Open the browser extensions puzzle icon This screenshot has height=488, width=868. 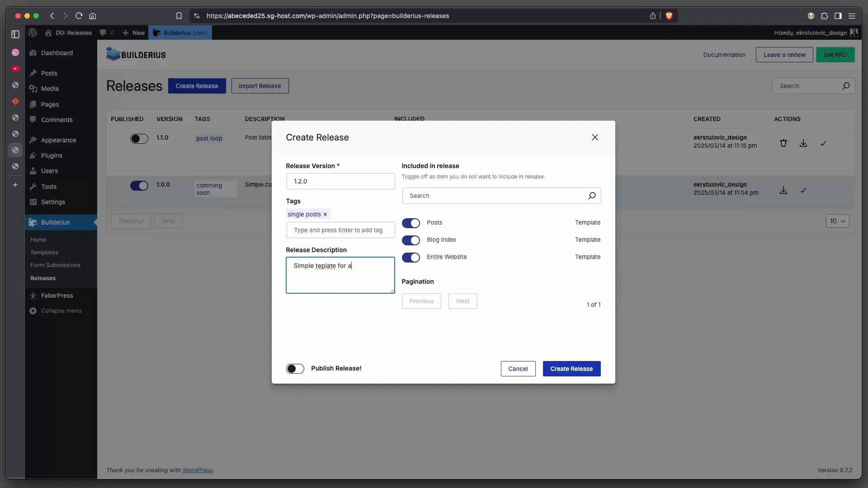825,16
